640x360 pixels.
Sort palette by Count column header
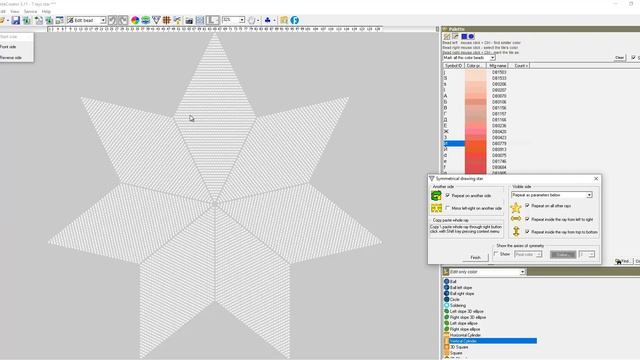point(520,65)
